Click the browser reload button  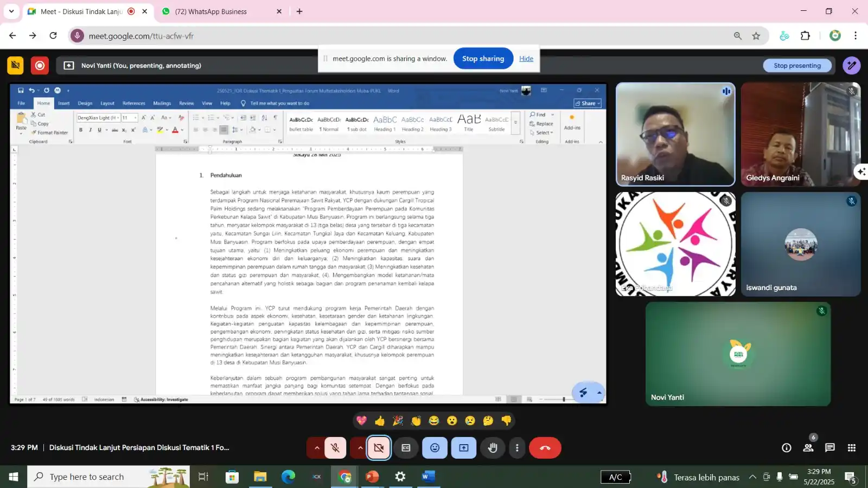pos(53,36)
